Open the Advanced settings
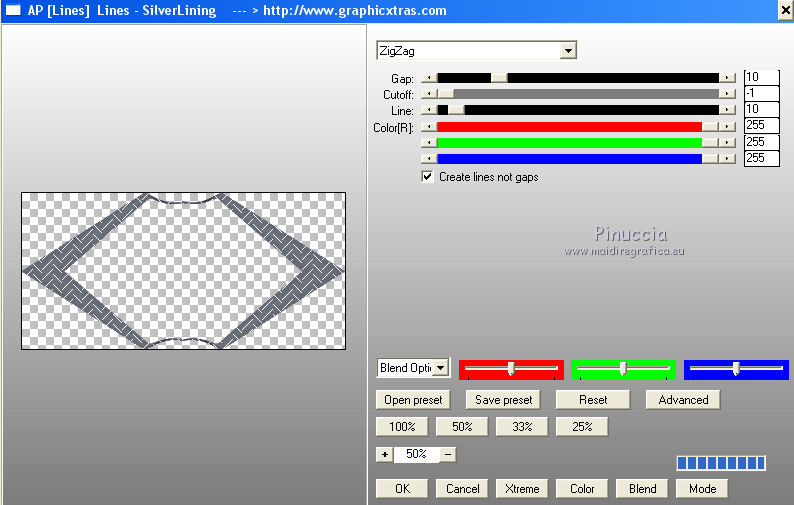 (x=683, y=400)
